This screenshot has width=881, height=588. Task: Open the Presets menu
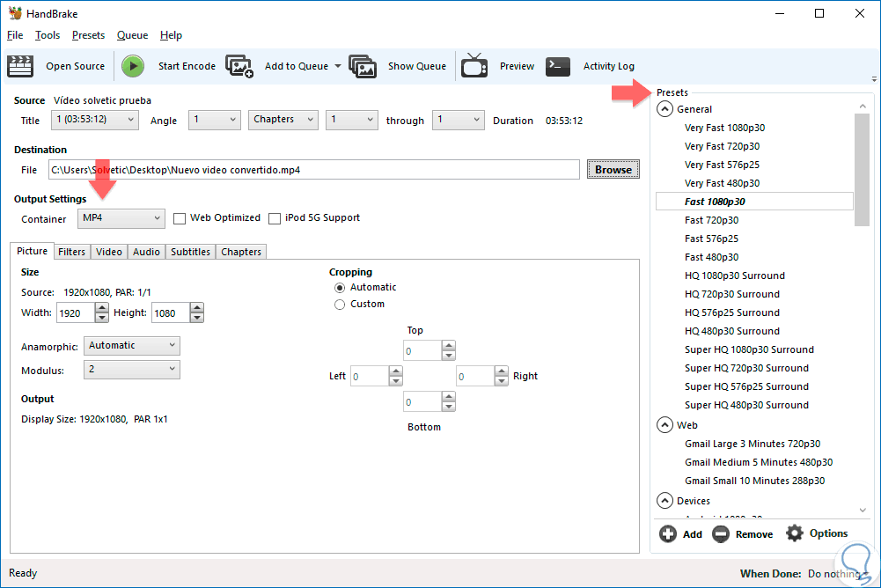[88, 35]
